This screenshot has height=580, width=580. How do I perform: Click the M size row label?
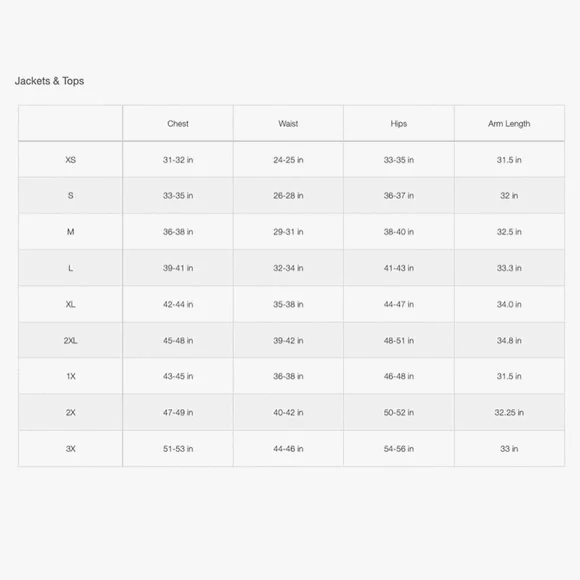point(70,232)
